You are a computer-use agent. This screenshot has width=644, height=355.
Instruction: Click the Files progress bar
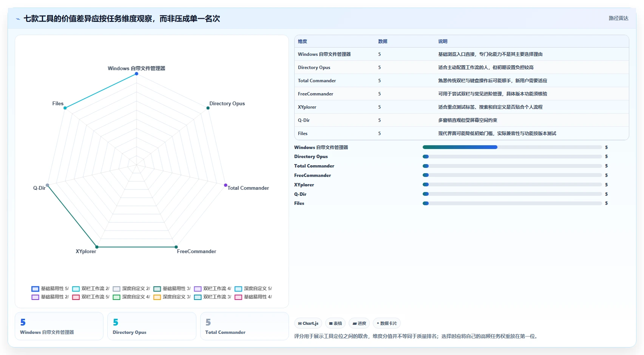point(512,203)
